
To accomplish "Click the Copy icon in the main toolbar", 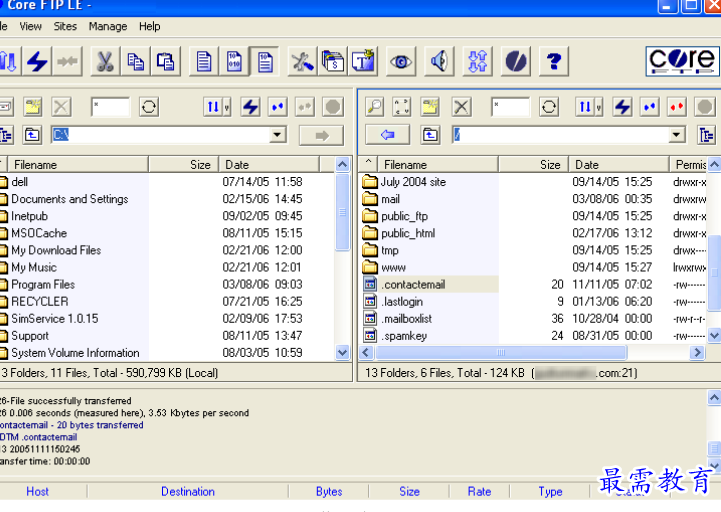I will (136, 61).
